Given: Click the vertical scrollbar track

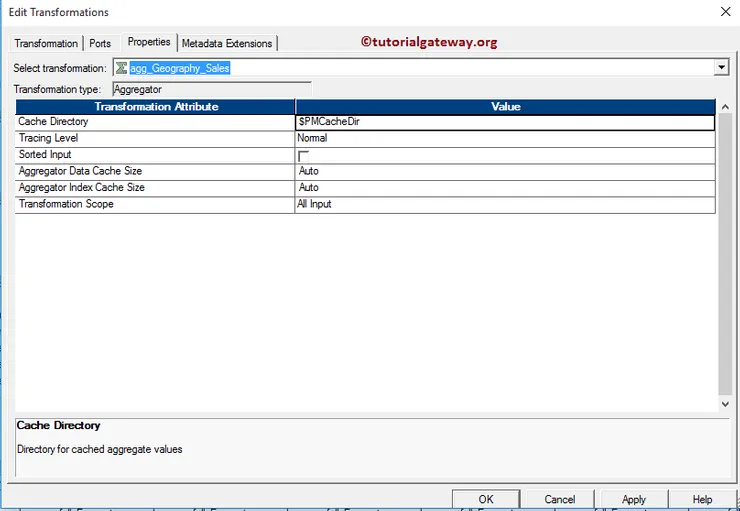Looking at the screenshot, I should click(725, 255).
